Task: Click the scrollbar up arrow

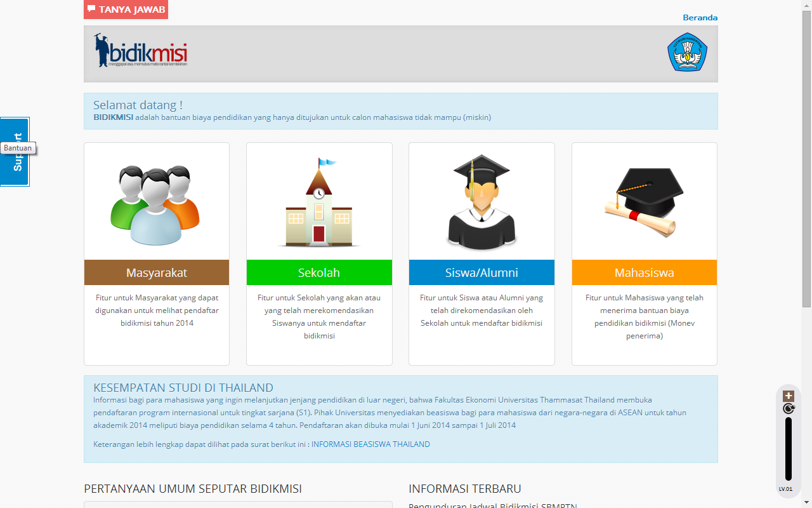Action: pyautogui.click(x=807, y=5)
